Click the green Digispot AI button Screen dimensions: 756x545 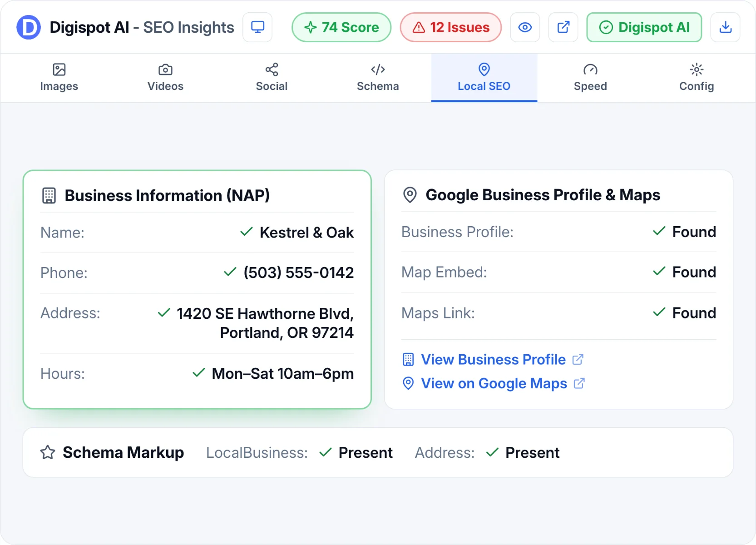click(x=644, y=27)
